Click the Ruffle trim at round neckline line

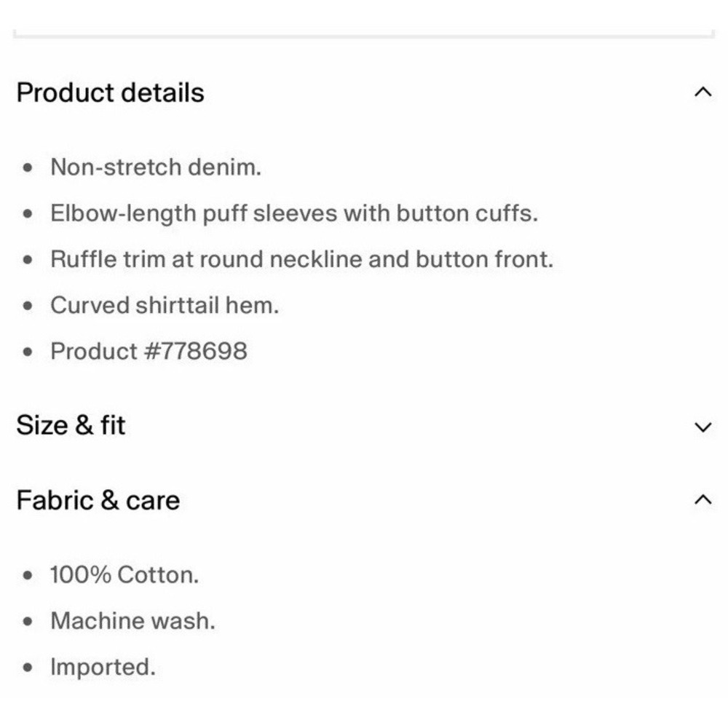coord(302,259)
